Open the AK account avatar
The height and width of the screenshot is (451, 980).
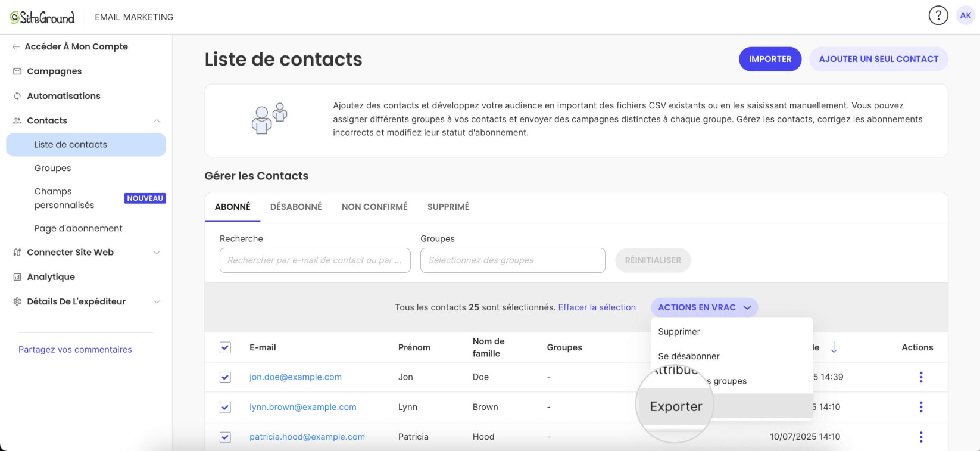(x=965, y=15)
